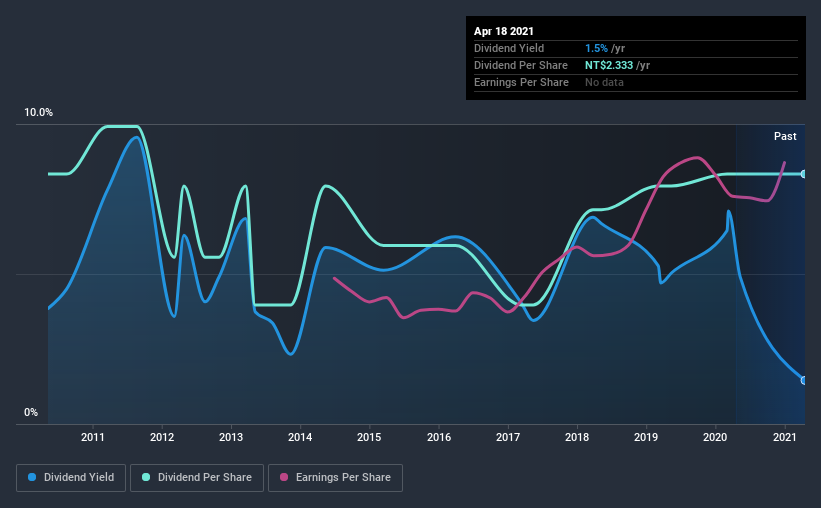Click the Past region label

tap(785, 136)
